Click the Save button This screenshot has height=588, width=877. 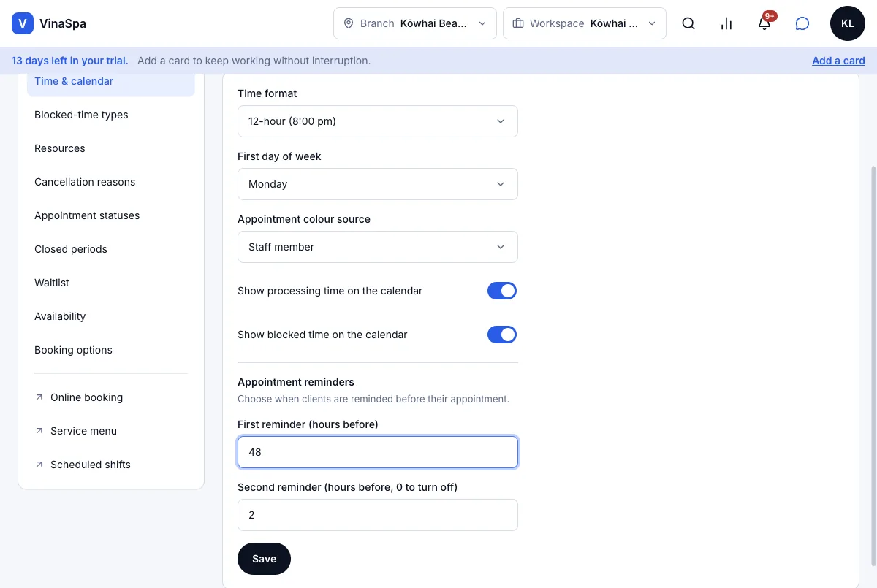(264, 559)
